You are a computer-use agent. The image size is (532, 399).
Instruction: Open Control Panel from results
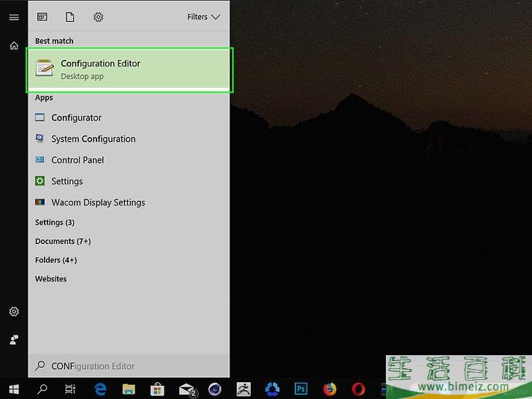pos(77,160)
